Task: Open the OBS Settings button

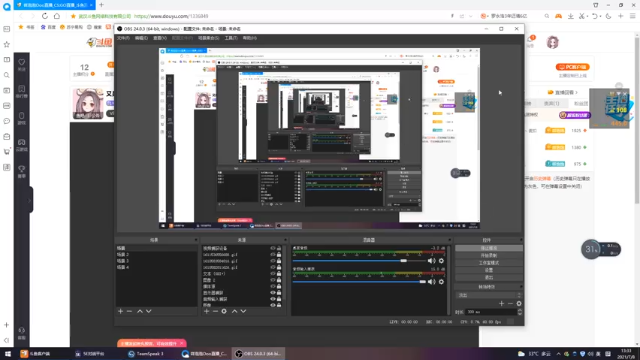Action: tap(489, 270)
